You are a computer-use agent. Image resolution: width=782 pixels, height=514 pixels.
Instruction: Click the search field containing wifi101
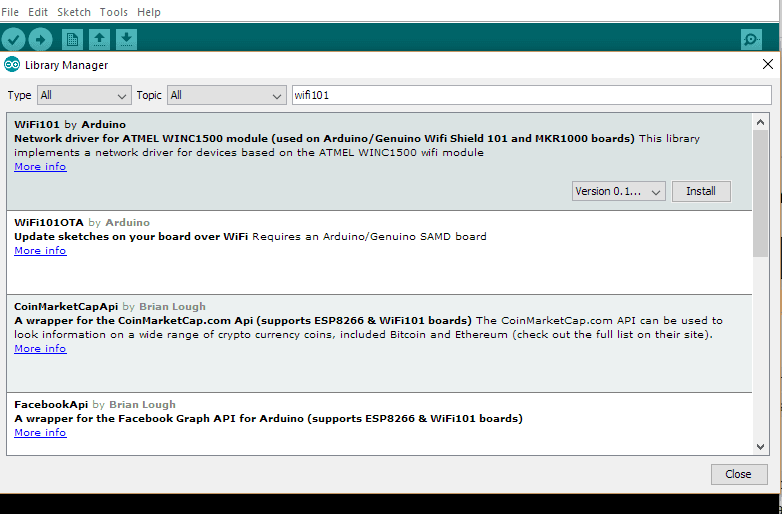click(x=530, y=95)
